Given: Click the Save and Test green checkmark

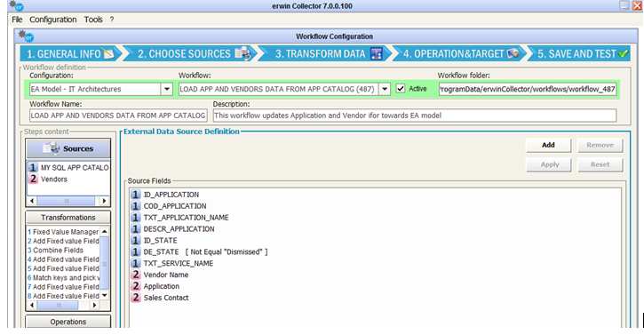Looking at the screenshot, I should (x=623, y=54).
